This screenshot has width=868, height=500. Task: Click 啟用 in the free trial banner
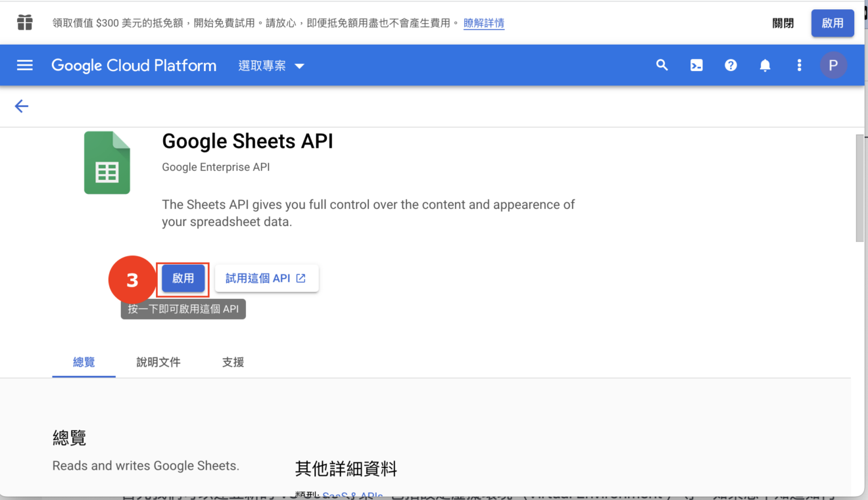pyautogui.click(x=832, y=23)
